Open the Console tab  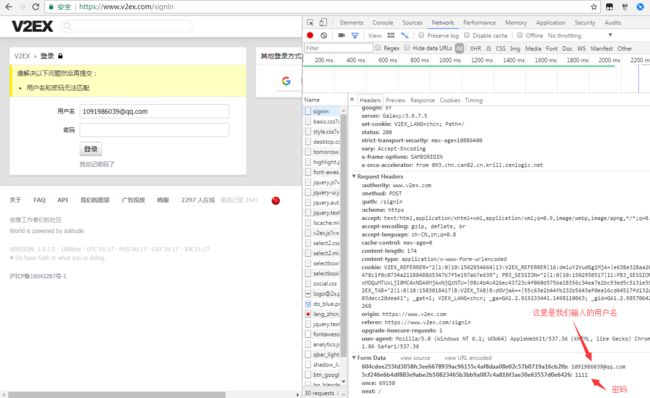click(383, 22)
